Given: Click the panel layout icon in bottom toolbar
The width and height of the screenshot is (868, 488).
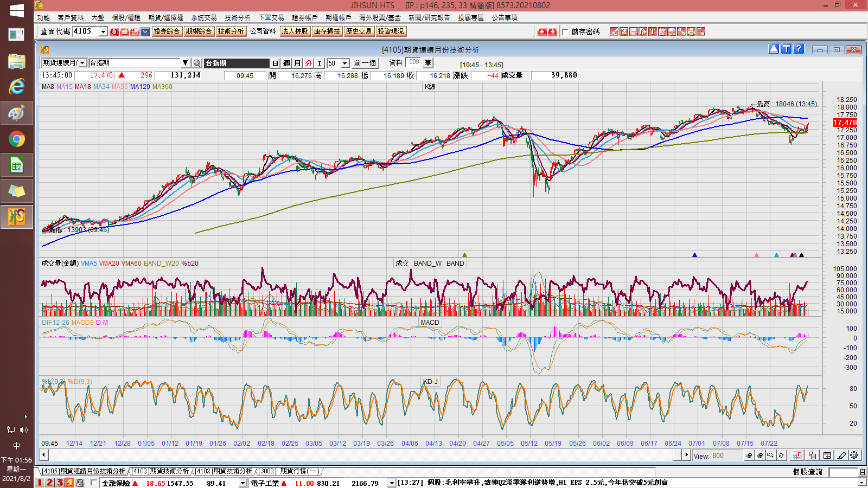Looking at the screenshot, I should point(827,455).
